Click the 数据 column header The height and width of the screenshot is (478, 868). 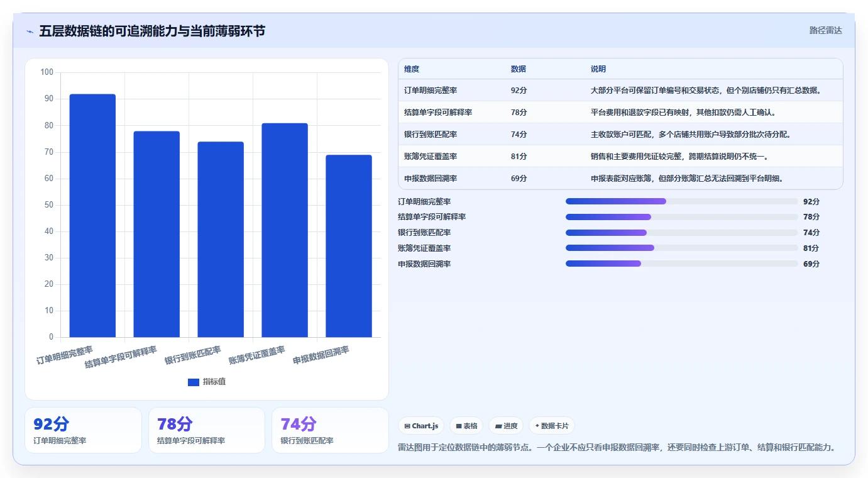click(x=519, y=69)
